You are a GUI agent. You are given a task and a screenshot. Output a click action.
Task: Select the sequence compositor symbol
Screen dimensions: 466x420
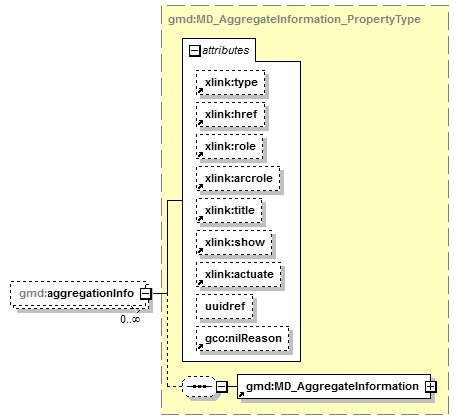(x=199, y=387)
